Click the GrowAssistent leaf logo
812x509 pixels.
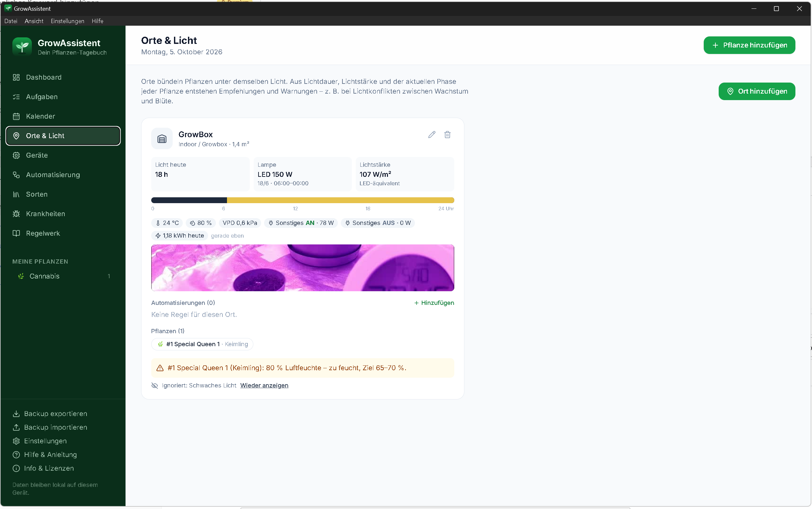point(22,47)
